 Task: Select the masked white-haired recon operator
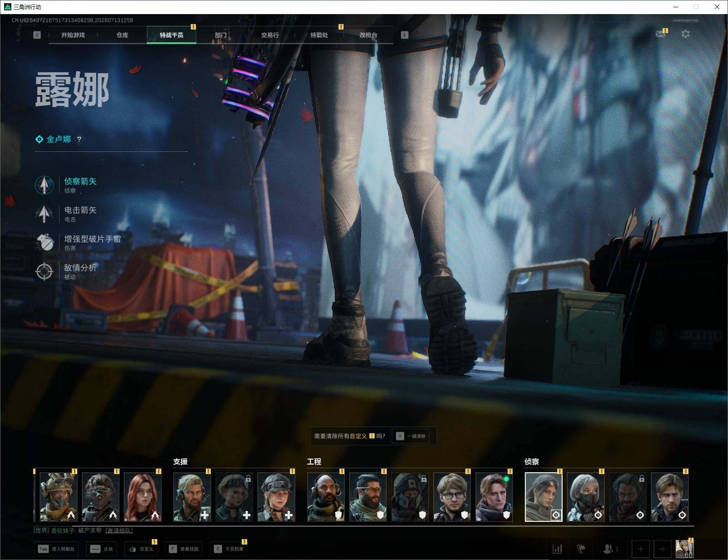pyautogui.click(x=585, y=496)
